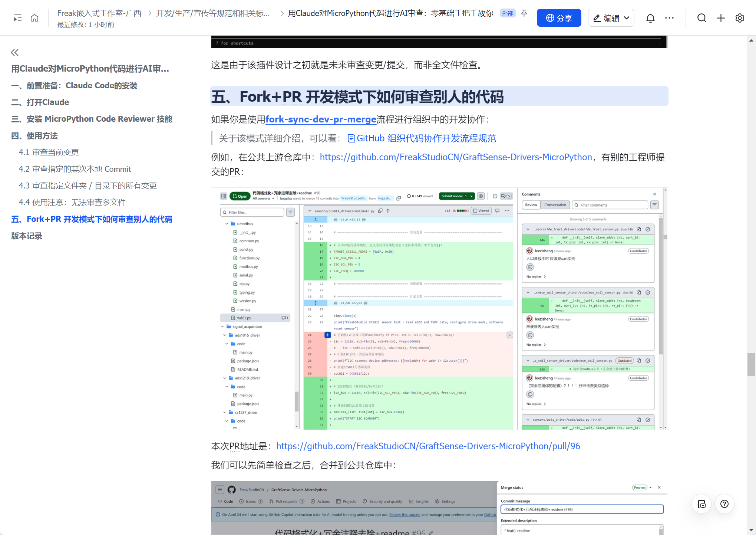Click the home icon in the header
756x535 pixels.
[x=34, y=18]
